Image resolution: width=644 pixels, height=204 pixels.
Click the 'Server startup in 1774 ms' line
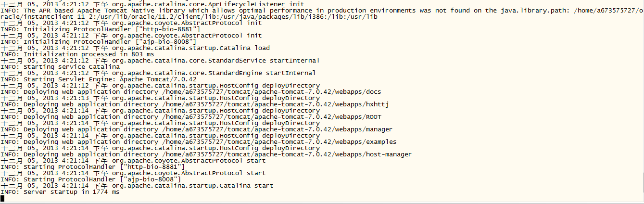(71, 192)
